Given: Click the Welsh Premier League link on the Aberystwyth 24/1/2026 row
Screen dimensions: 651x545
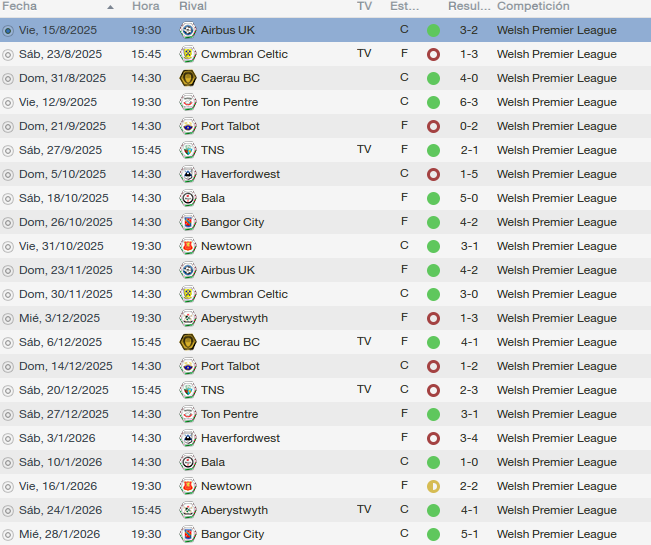Looking at the screenshot, I should [x=557, y=510].
